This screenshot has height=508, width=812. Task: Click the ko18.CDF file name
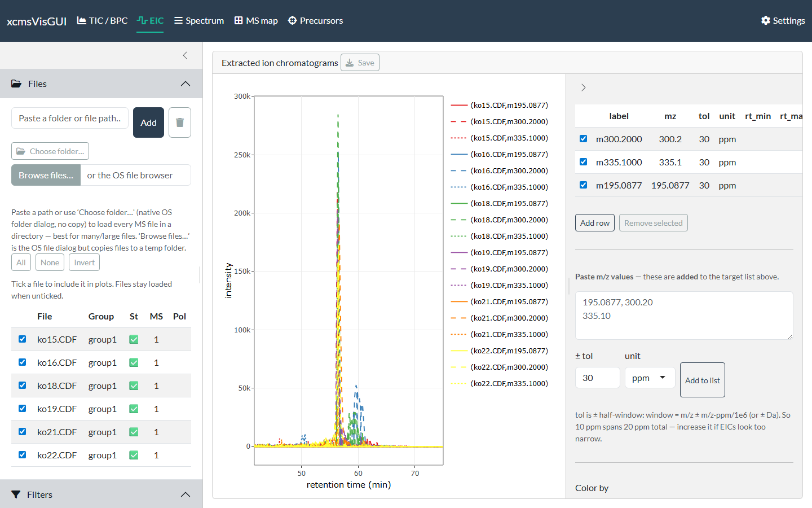[x=57, y=386]
